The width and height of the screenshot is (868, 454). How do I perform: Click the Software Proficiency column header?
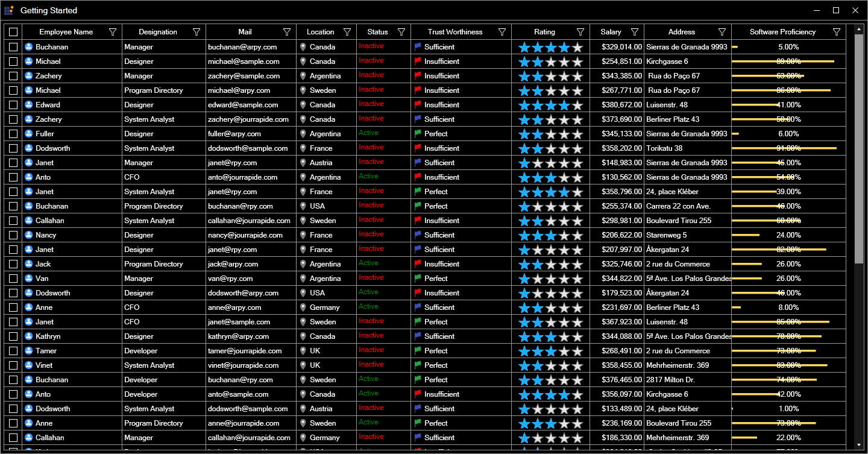coord(782,32)
